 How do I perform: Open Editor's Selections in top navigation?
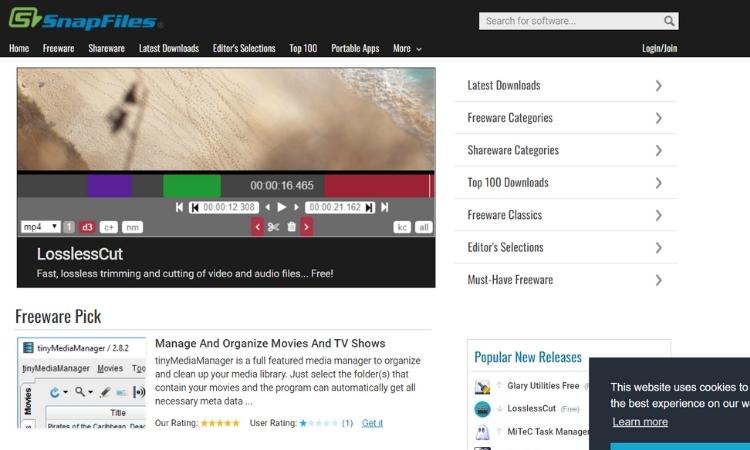pos(244,48)
